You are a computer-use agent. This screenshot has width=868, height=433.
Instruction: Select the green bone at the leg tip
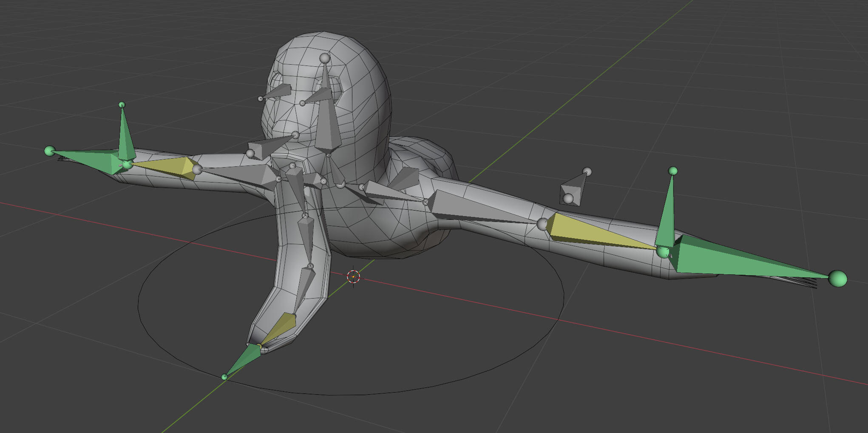(x=244, y=359)
